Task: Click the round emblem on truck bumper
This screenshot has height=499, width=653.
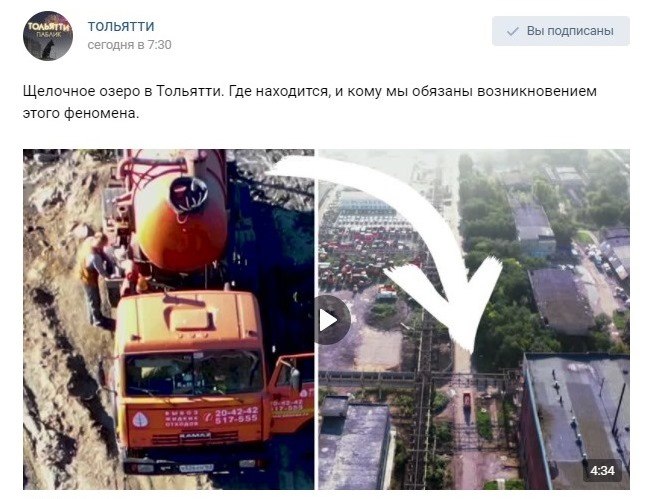Action: 140,419
